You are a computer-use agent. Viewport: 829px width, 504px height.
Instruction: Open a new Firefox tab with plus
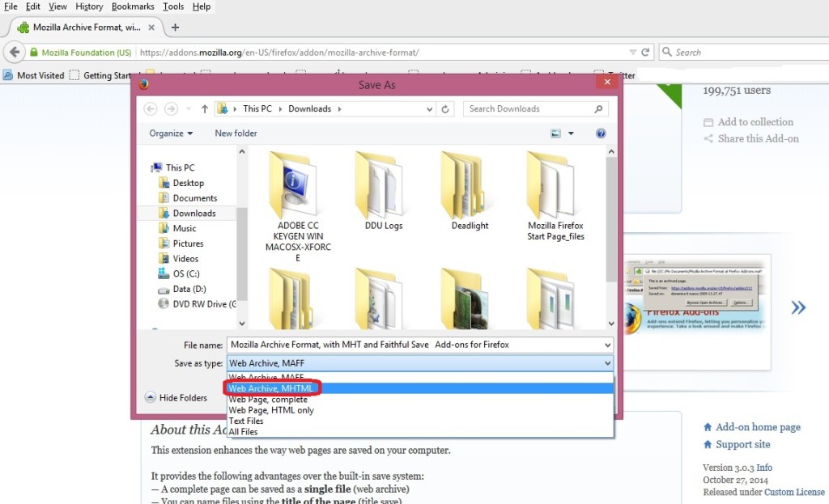(x=175, y=27)
